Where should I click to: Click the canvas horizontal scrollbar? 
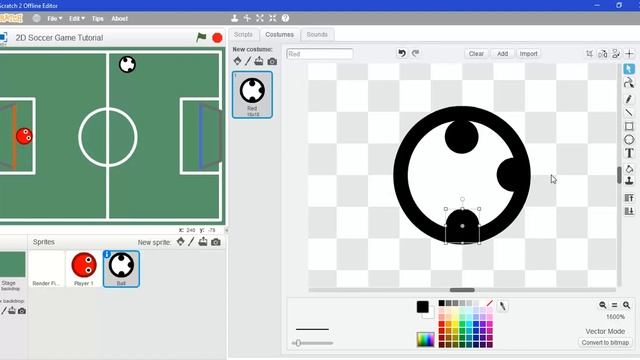[462, 290]
